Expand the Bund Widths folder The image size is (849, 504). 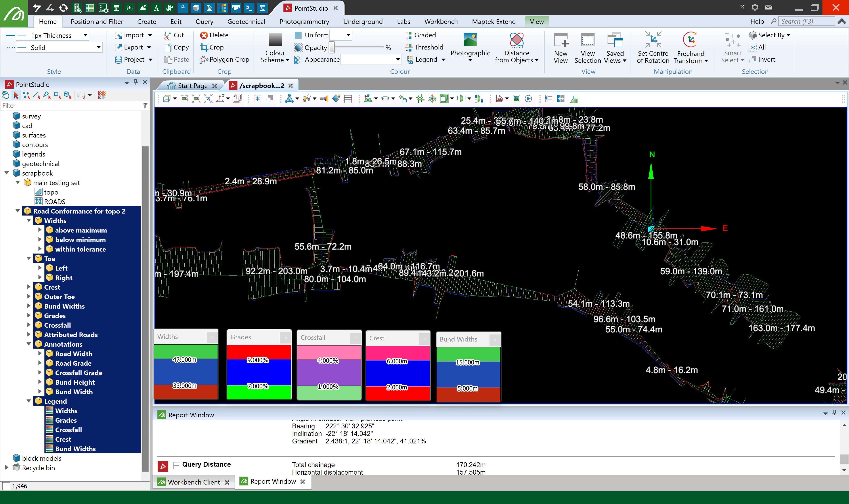29,306
